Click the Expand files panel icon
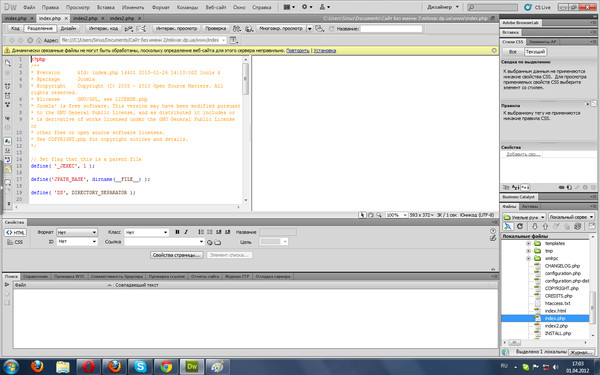The height and width of the screenshot is (375, 600). [592, 227]
